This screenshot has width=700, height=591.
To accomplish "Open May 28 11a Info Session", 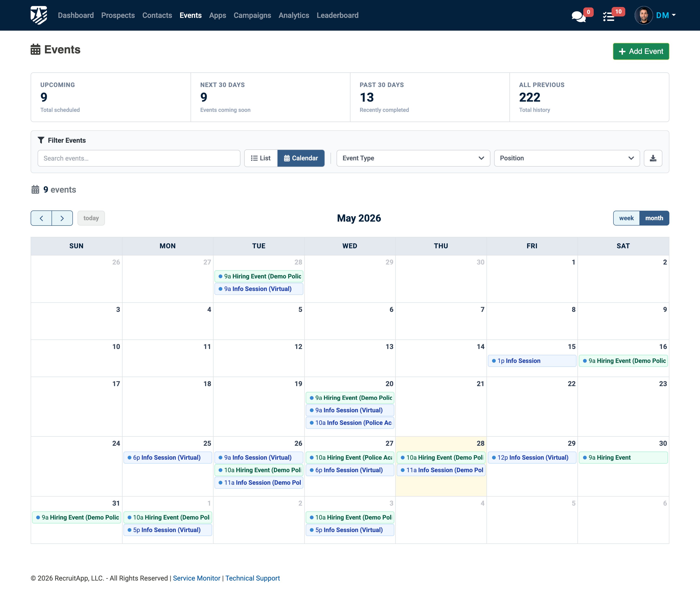I will point(441,470).
